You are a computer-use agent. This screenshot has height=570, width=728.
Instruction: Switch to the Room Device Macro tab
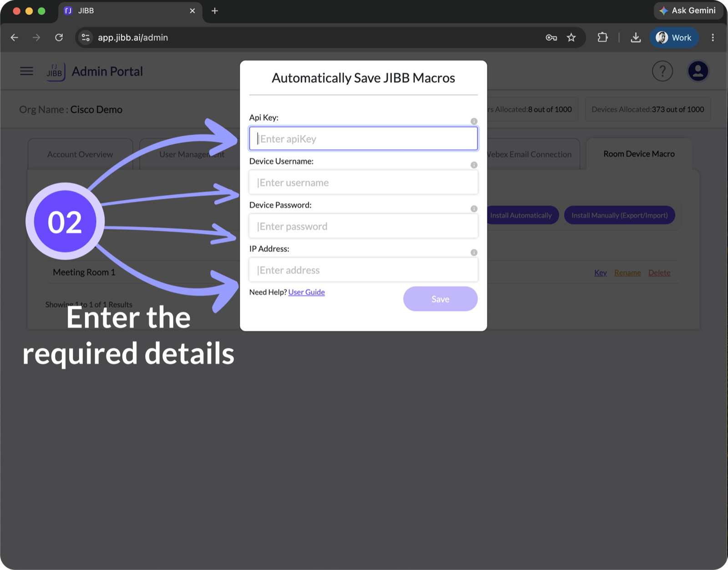tap(639, 154)
